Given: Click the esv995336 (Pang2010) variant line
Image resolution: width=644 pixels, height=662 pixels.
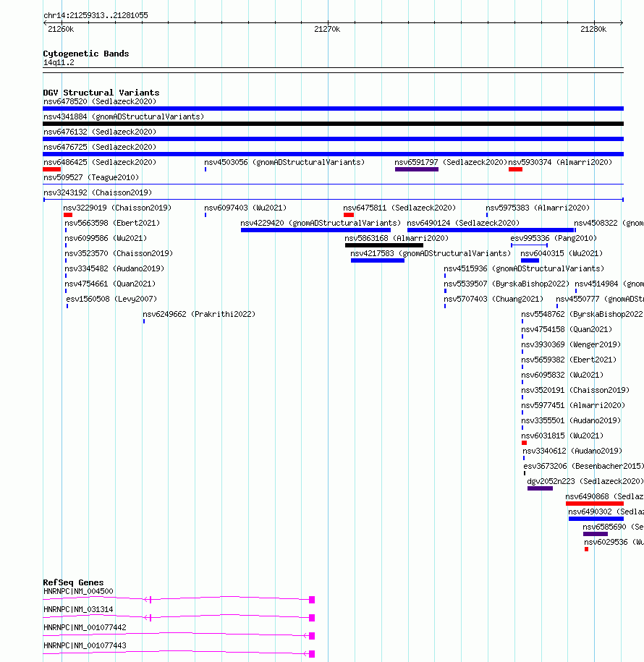Looking at the screenshot, I should click(x=530, y=245).
